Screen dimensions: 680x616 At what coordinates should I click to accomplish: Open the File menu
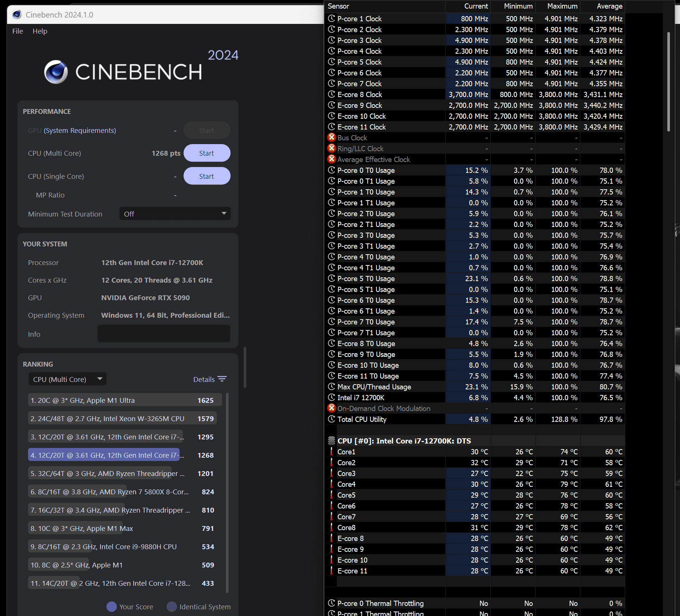pyautogui.click(x=18, y=31)
